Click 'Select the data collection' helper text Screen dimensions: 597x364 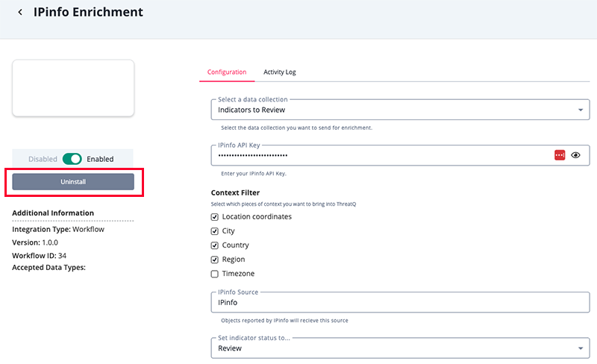[296, 128]
